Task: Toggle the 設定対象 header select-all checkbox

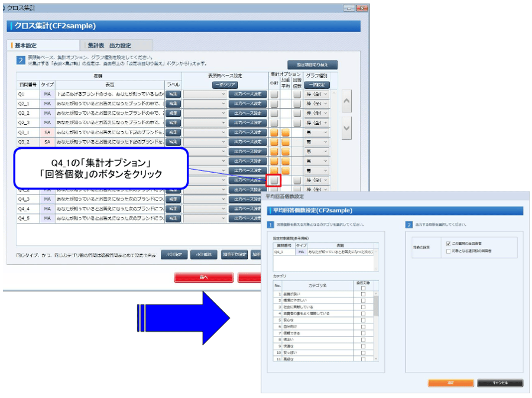Action: pos(363,288)
